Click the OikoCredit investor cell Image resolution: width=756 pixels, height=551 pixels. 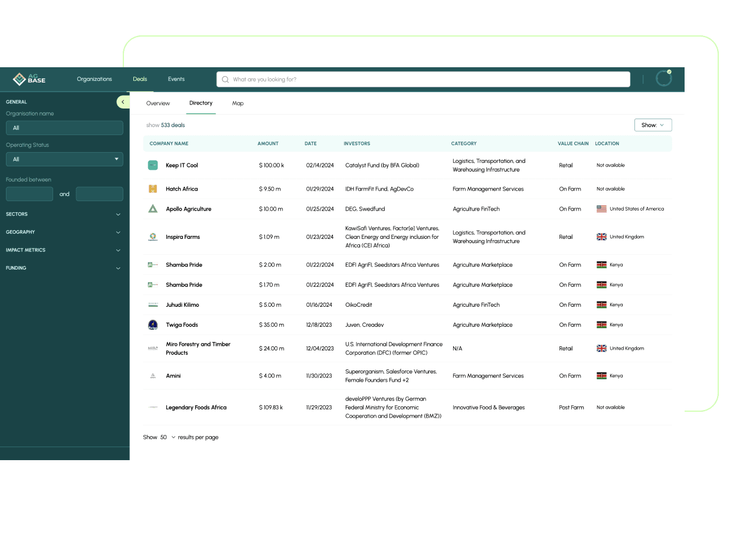(359, 305)
